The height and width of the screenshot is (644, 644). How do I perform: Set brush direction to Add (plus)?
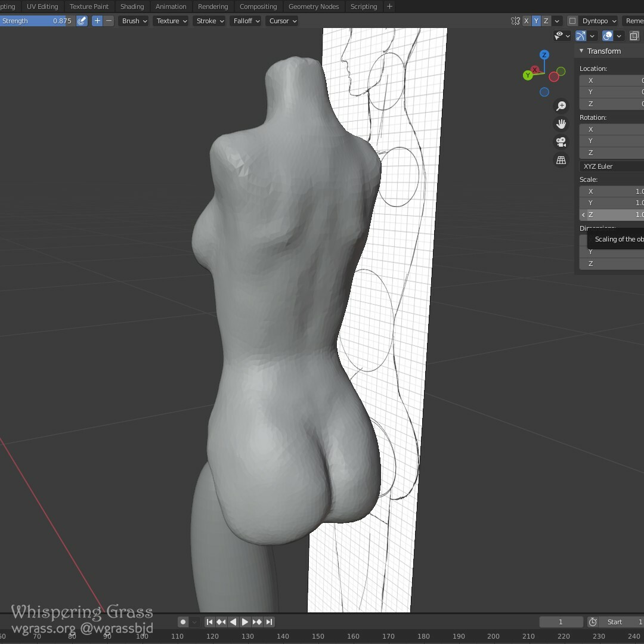(97, 21)
